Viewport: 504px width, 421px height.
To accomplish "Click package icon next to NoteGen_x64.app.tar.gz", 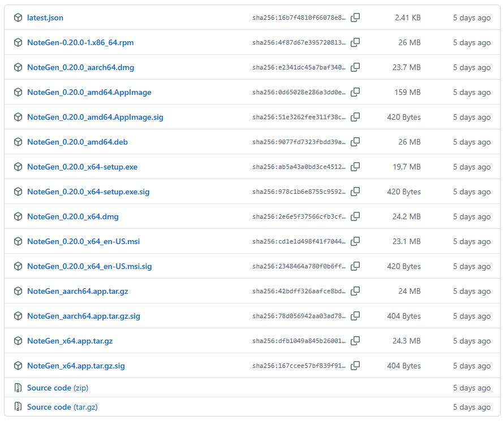I will 18,341.
